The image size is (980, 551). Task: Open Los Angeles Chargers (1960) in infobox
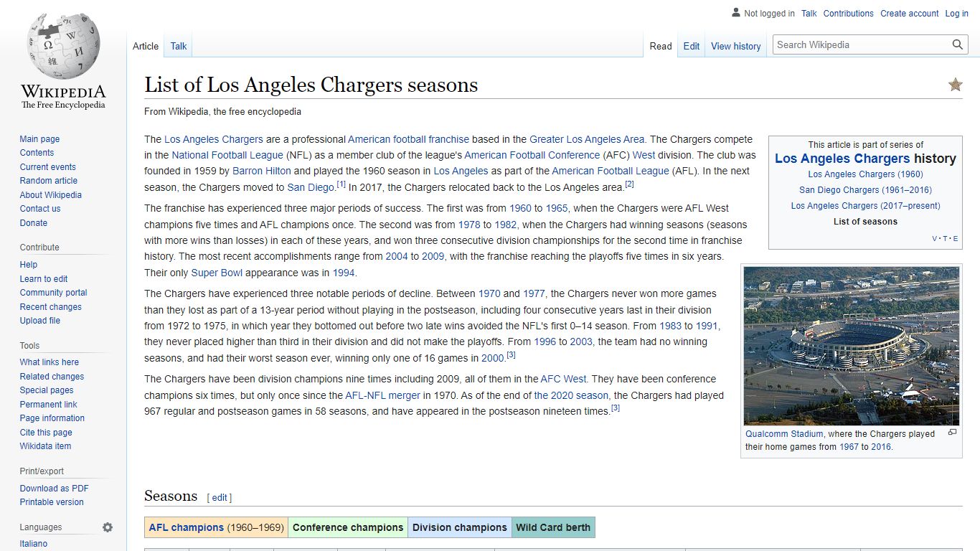pyautogui.click(x=865, y=174)
